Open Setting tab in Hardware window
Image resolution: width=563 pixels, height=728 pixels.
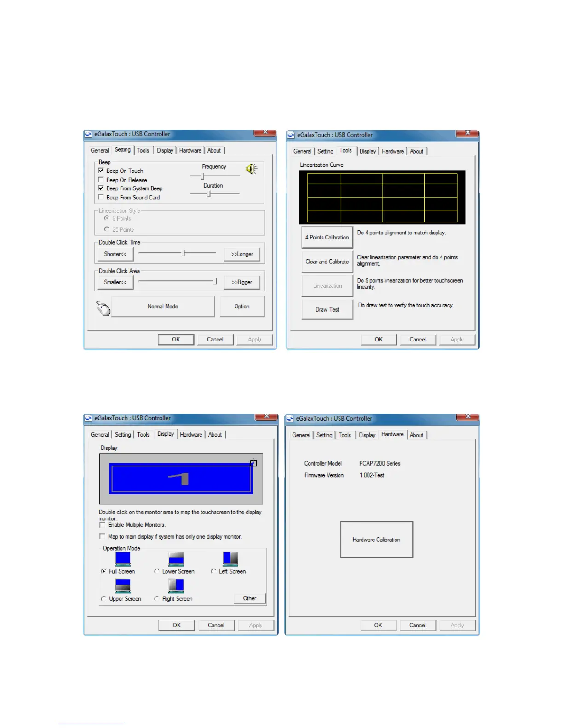click(x=324, y=435)
